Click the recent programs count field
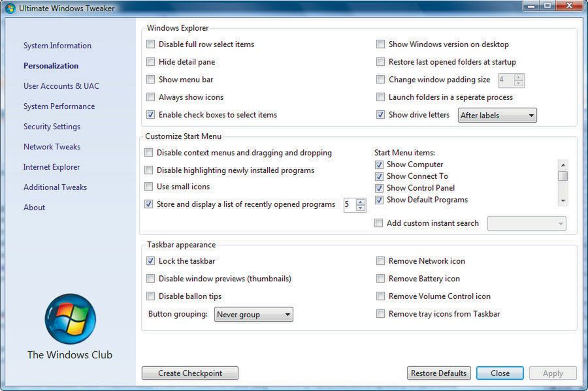588x391 pixels. 350,204
